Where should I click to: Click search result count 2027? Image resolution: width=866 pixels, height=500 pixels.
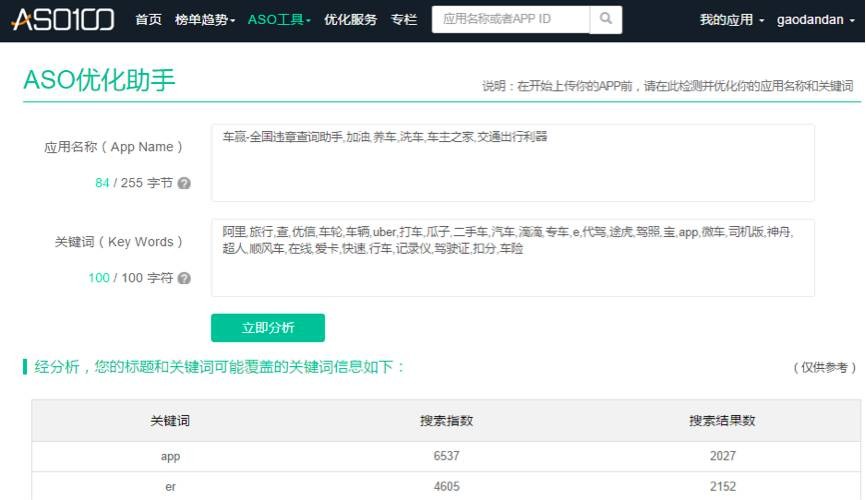click(722, 456)
